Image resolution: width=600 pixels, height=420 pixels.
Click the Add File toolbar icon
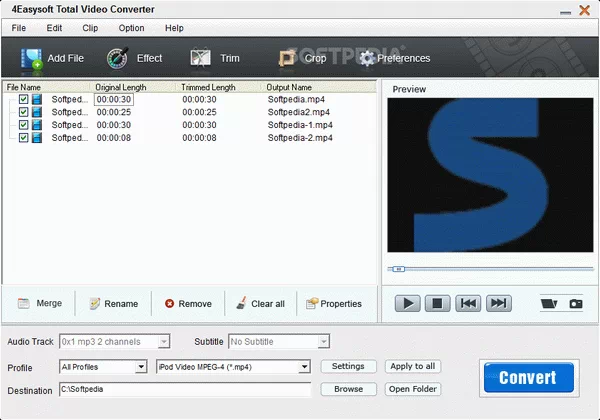pos(33,58)
